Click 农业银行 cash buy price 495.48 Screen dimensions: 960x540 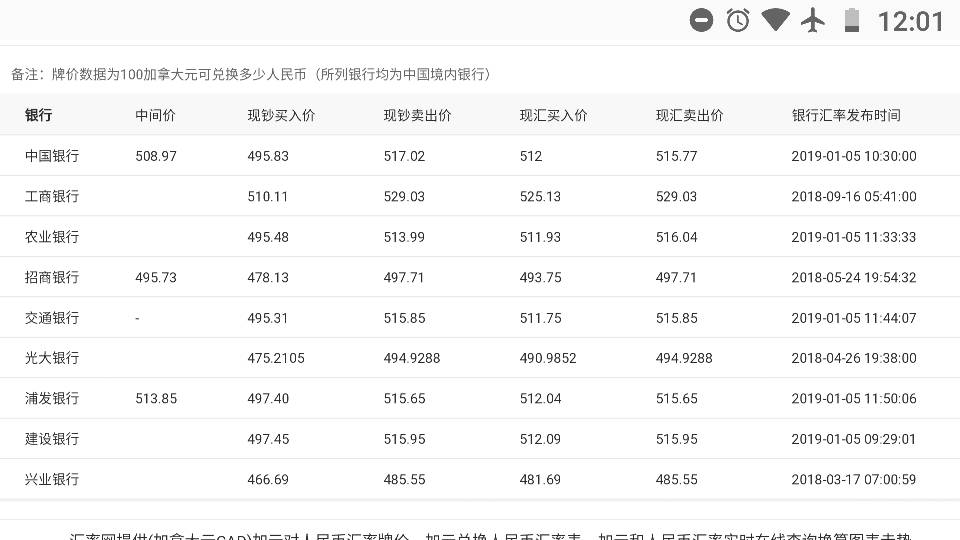tap(268, 237)
